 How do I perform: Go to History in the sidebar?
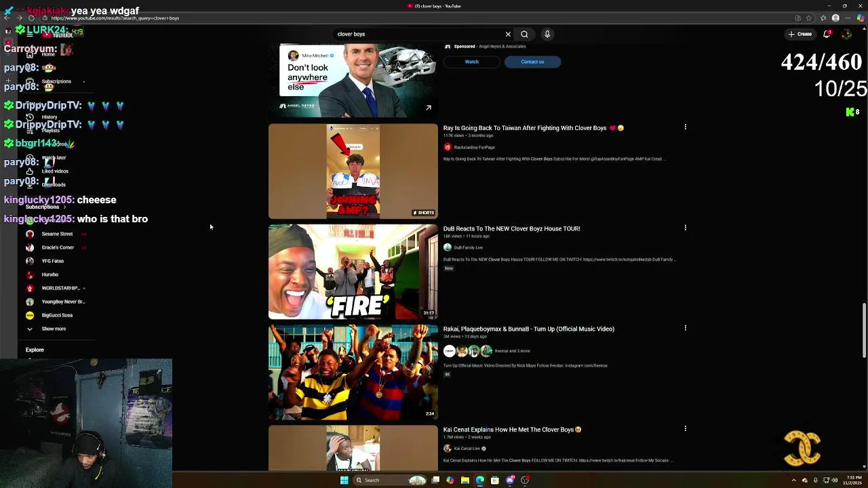(x=50, y=117)
